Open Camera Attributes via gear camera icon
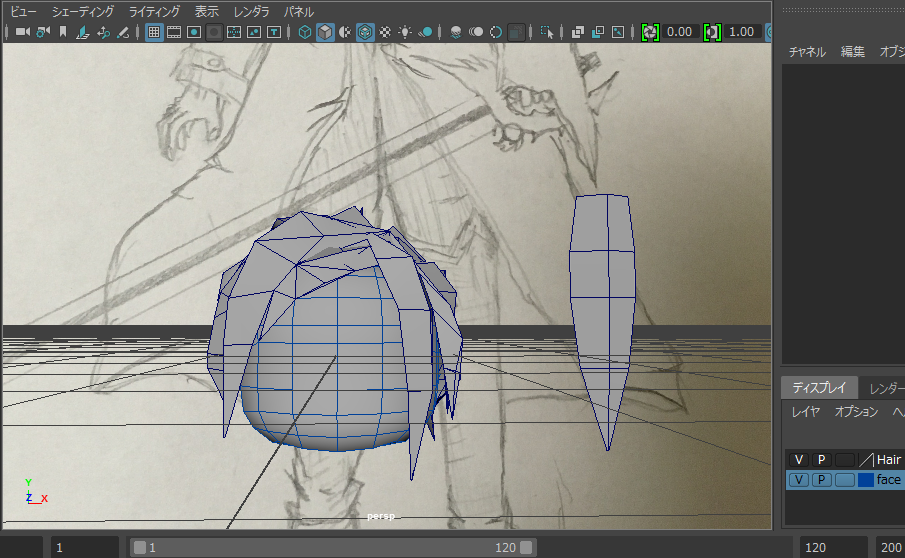 [43, 32]
